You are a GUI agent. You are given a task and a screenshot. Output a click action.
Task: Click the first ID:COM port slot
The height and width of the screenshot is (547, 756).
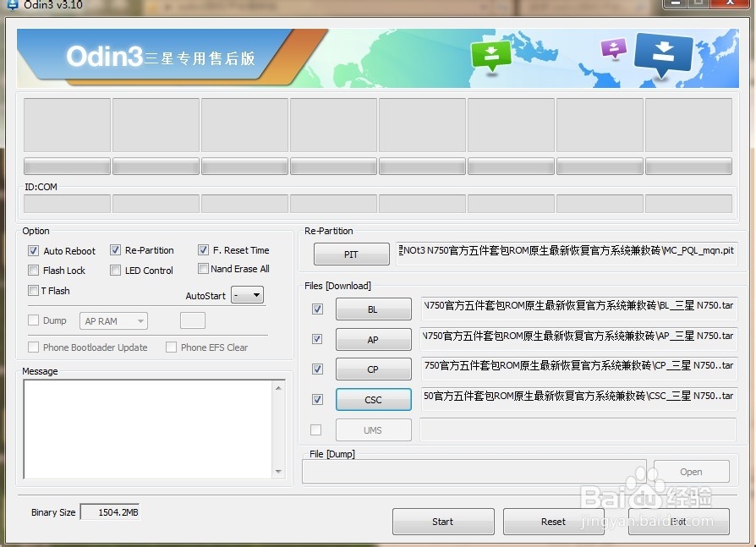pyautogui.click(x=67, y=204)
